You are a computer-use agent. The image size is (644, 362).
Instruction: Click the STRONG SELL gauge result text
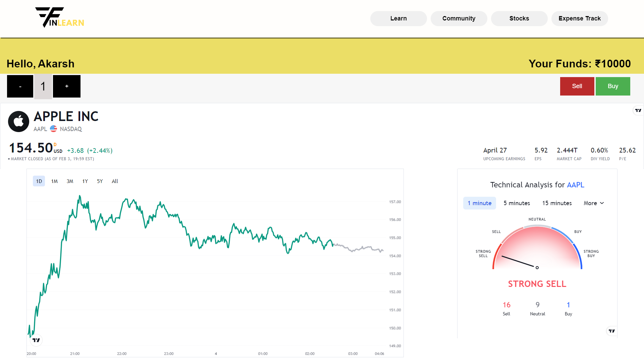[x=537, y=284]
